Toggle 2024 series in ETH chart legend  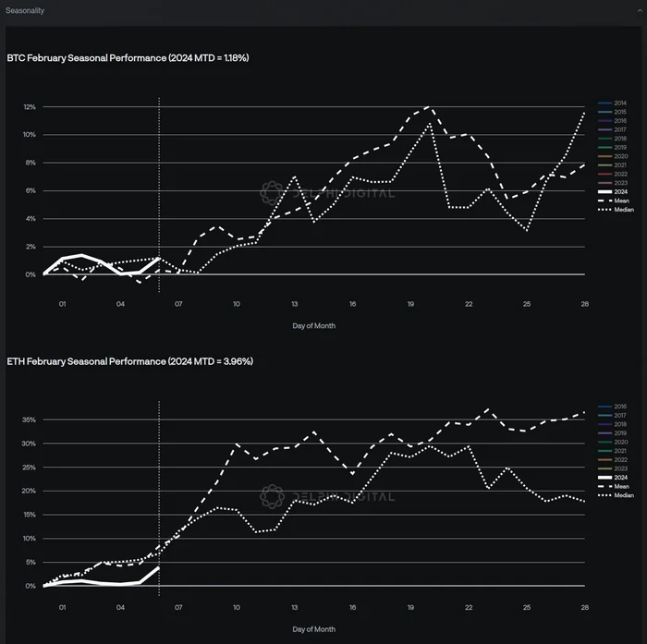[613, 478]
